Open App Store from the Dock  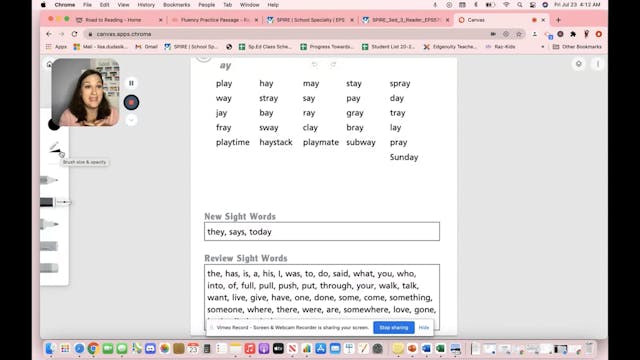pos(321,349)
